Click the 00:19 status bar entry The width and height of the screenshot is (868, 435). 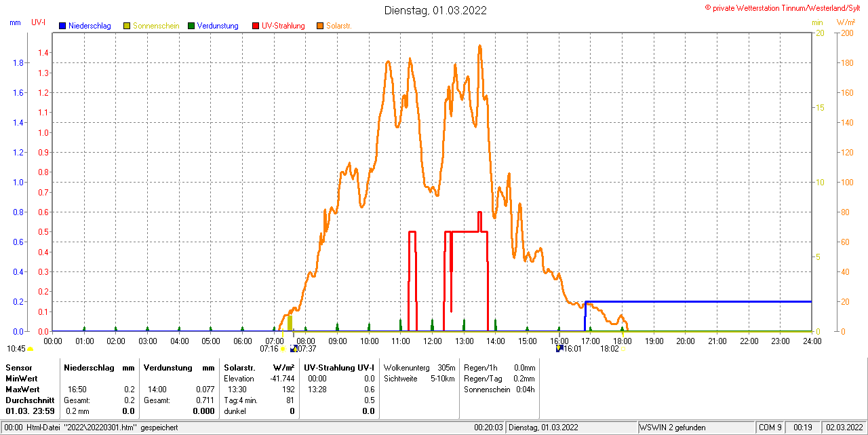point(802,428)
